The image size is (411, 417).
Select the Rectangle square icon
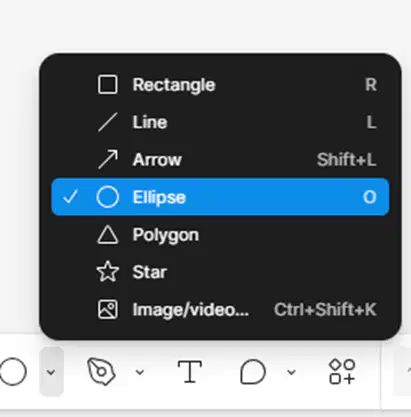108,85
